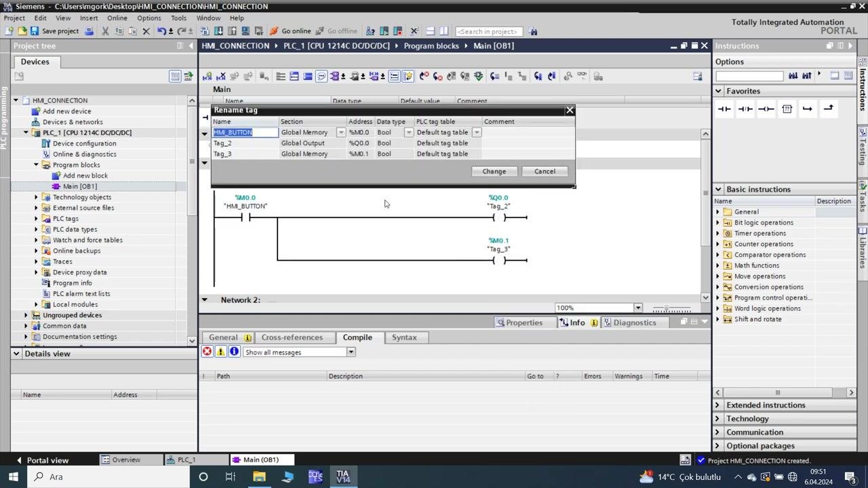Screen dimensions: 868x488
Task: Collapse the Favorites section
Action: click(719, 91)
